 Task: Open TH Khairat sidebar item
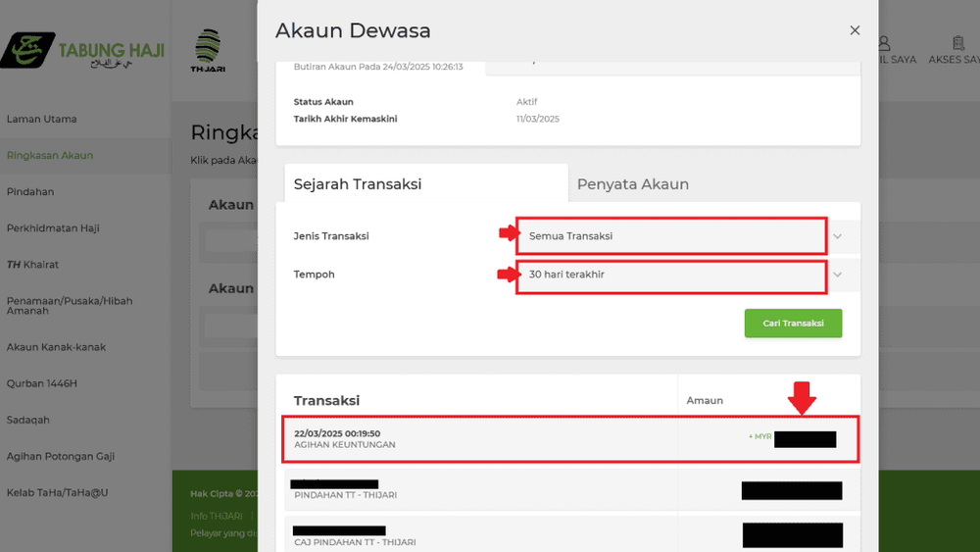pos(32,265)
